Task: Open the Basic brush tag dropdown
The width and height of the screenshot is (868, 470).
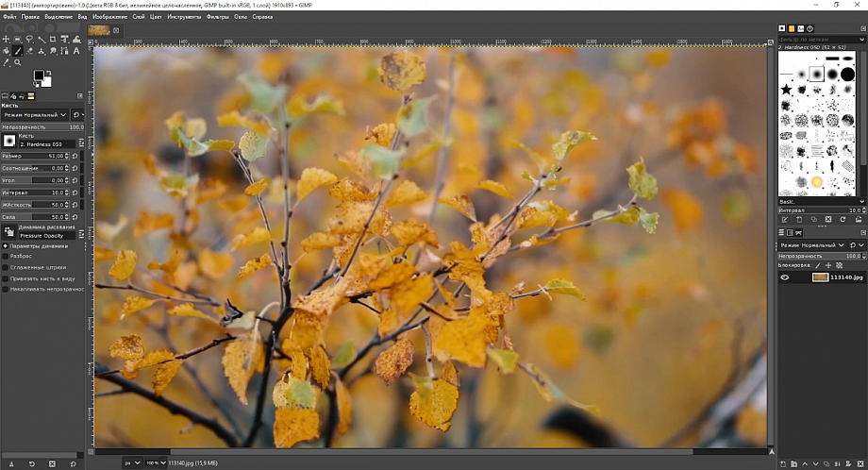Action: tap(820, 201)
